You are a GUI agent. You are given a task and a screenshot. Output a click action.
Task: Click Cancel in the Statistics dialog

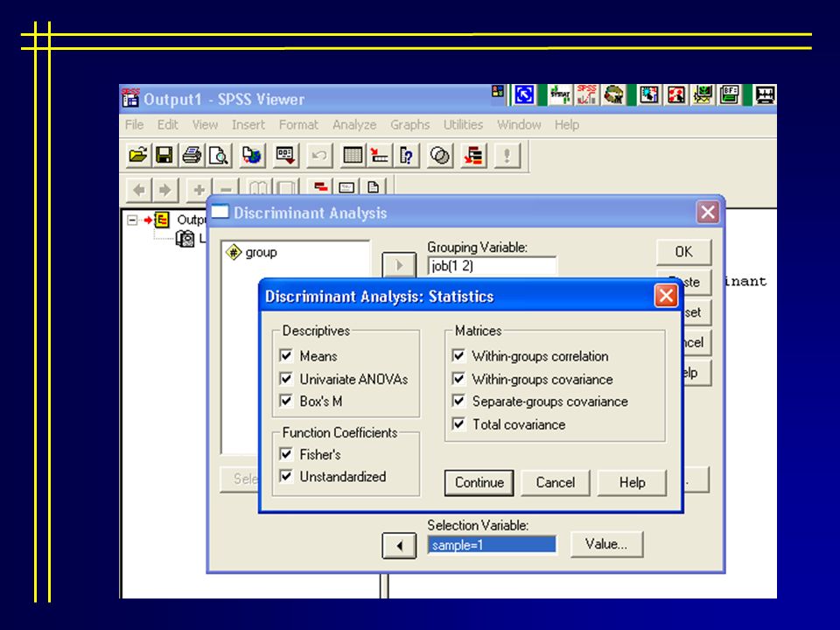coord(556,483)
